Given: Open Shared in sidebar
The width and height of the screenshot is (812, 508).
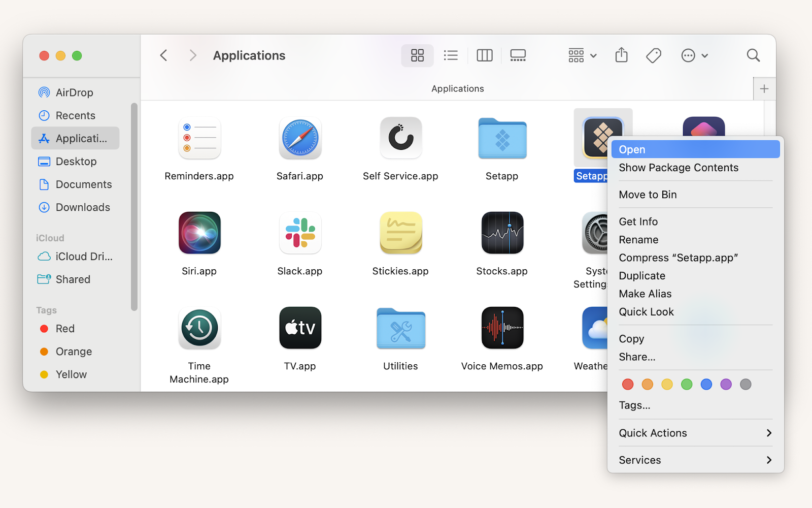Looking at the screenshot, I should pyautogui.click(x=75, y=279).
